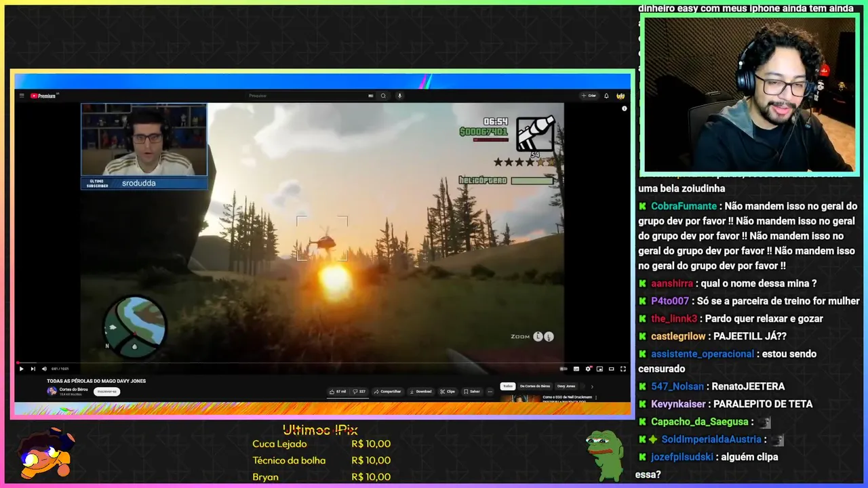Save video with Salvar button
Screen dimensions: 868x488
point(471,391)
